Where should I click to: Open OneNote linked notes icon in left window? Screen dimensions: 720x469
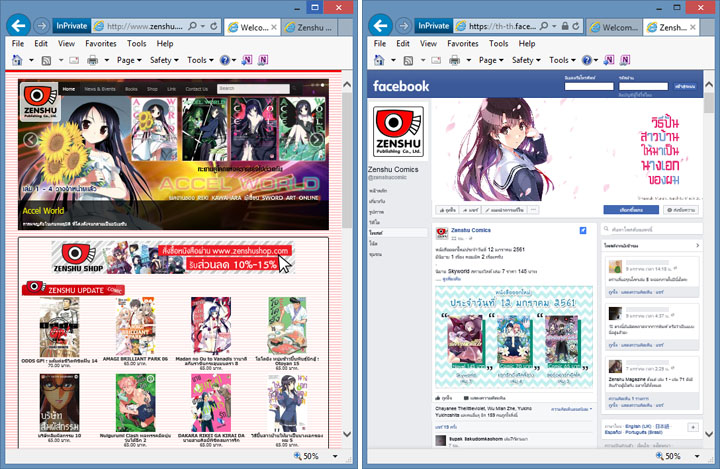click(x=263, y=60)
